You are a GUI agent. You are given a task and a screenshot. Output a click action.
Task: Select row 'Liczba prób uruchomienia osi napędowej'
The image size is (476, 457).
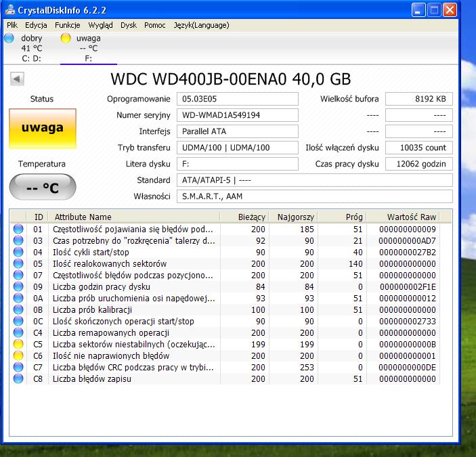(225, 299)
